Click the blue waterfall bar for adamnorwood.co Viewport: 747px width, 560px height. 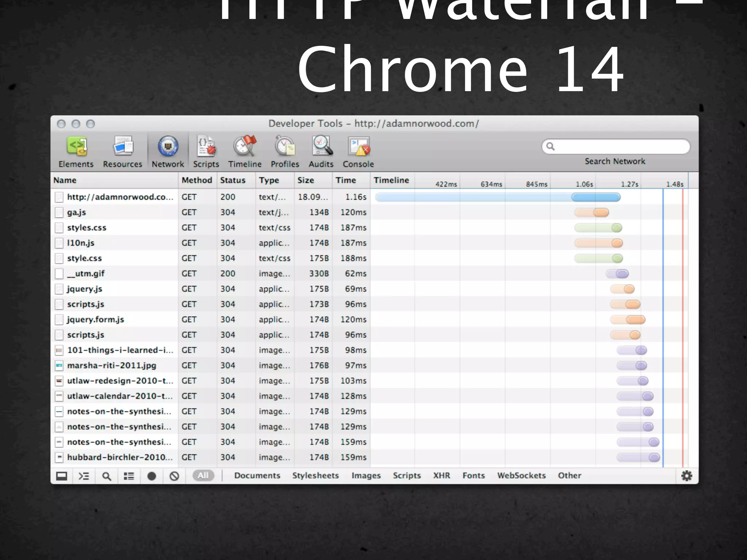click(498, 197)
